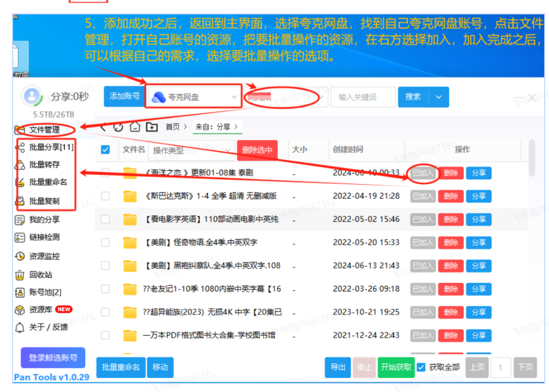The height and width of the screenshot is (392, 549).
Task: Select 我的分享 in the sidebar
Action: (44, 220)
